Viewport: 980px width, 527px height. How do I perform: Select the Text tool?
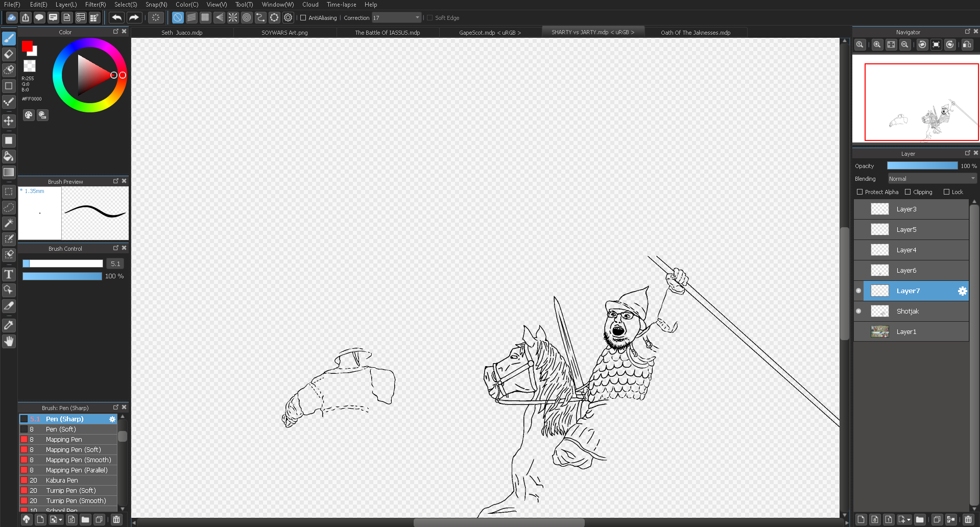click(9, 275)
